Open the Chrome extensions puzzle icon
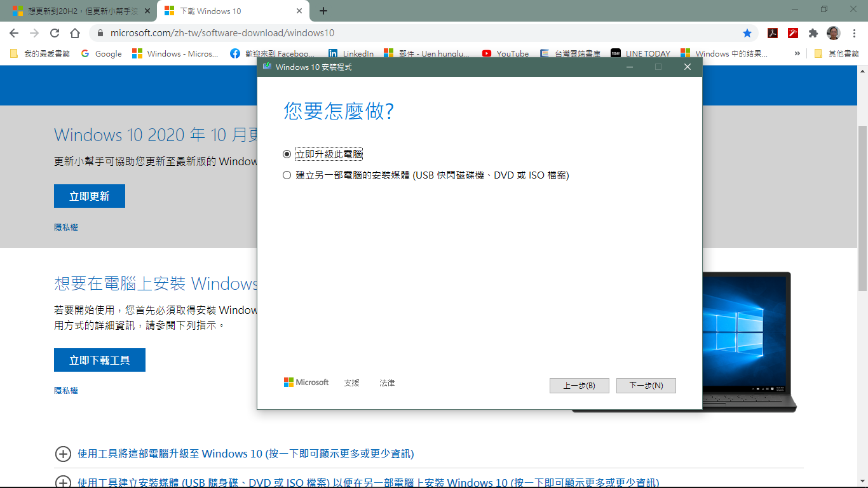This screenshot has height=488, width=868. (813, 33)
